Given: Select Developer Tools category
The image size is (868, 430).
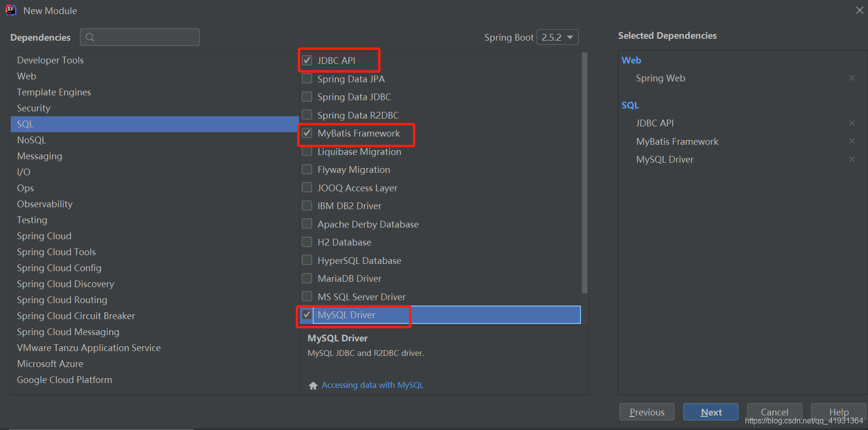Looking at the screenshot, I should [x=154, y=60].
